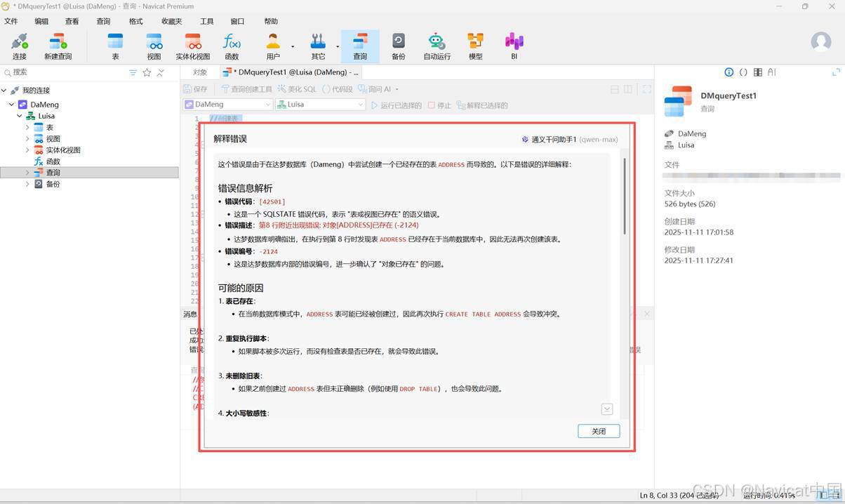This screenshot has width=845, height=504.
Task: Click 解释已选择的 explain button
Action: click(482, 105)
